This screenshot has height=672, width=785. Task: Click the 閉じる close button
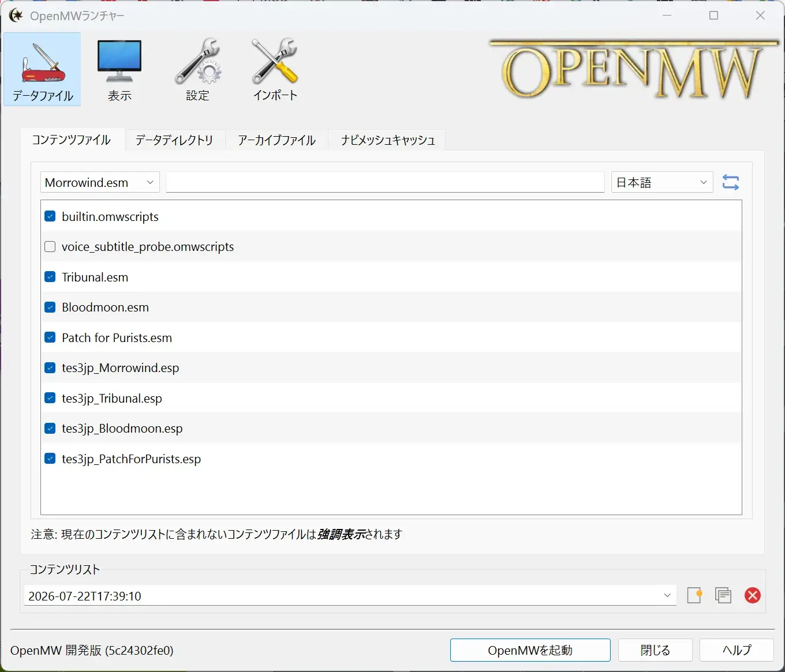[655, 650]
